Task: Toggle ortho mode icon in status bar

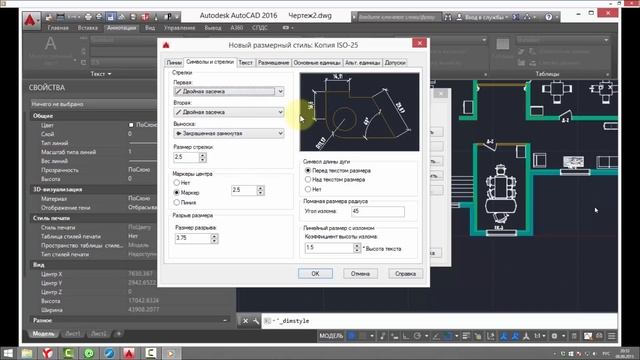Action: click(x=406, y=336)
